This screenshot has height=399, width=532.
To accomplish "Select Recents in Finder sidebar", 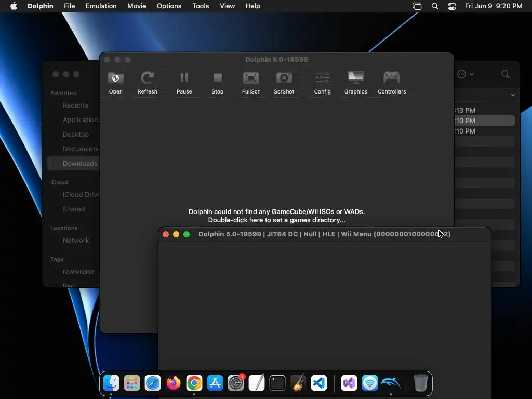I will 75,105.
